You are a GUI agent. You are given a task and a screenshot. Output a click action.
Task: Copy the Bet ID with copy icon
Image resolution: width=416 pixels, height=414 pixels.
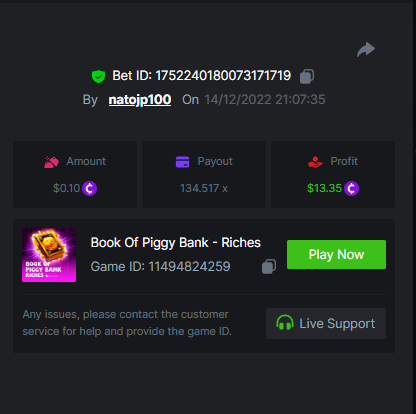click(307, 76)
